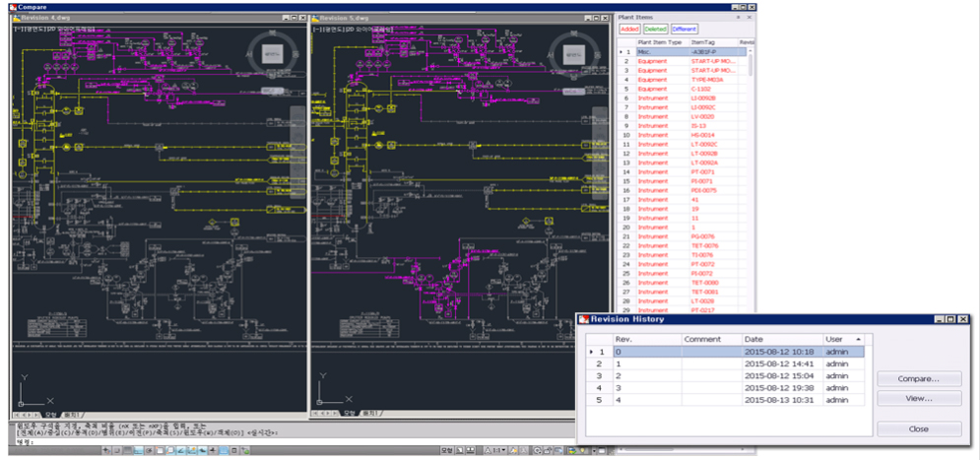Image resolution: width=980 pixels, height=460 pixels.
Task: Click the ViewCube in Revision 4 drawing
Action: click(272, 56)
